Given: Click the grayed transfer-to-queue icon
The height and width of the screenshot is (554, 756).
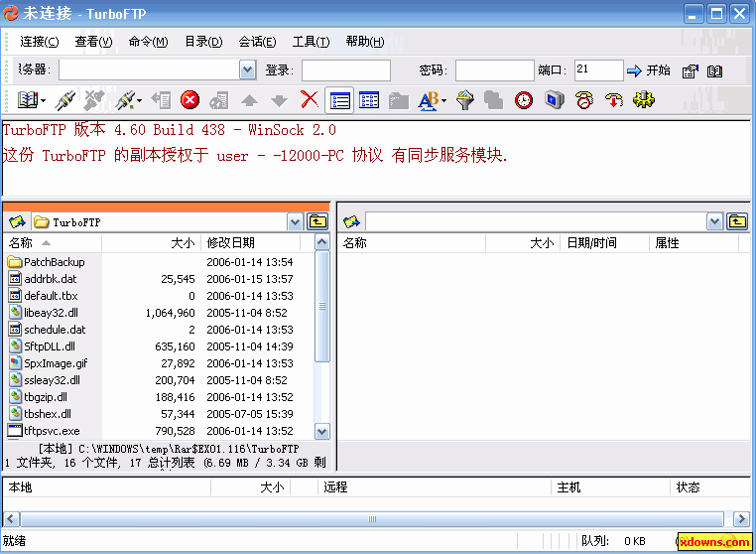Looking at the screenshot, I should coord(219,100).
